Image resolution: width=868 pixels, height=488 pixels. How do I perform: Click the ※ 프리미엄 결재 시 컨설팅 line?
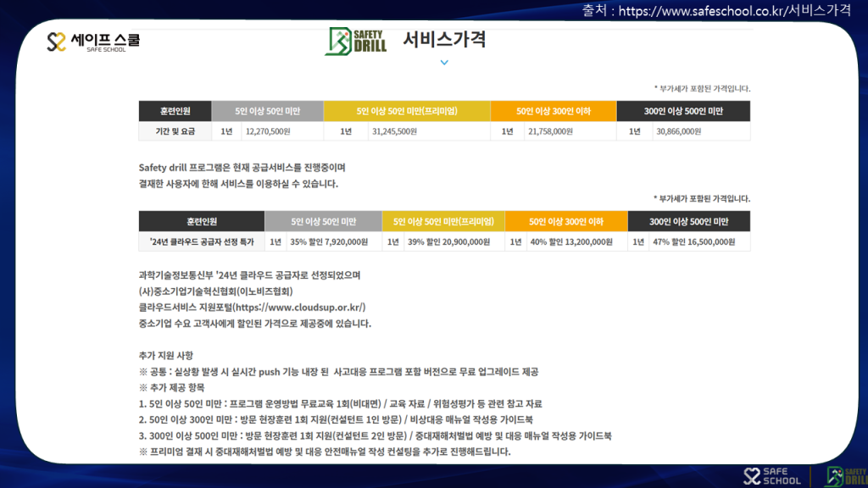[x=325, y=452]
